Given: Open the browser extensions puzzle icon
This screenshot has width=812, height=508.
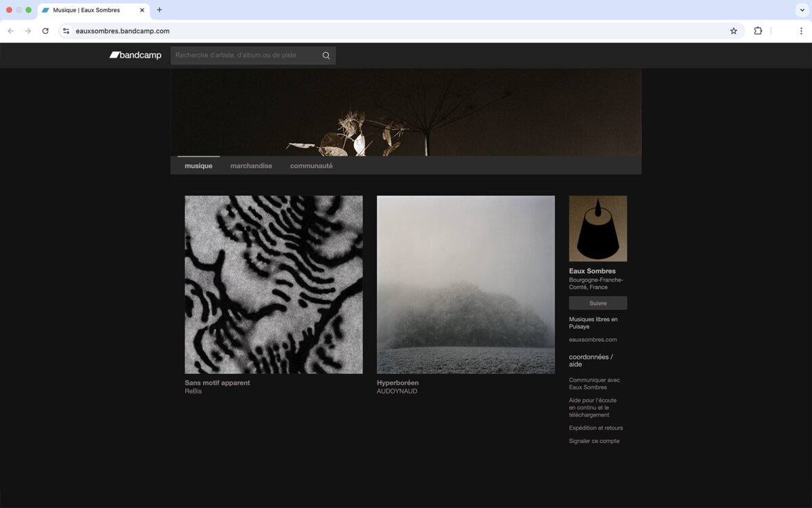Looking at the screenshot, I should point(758,31).
